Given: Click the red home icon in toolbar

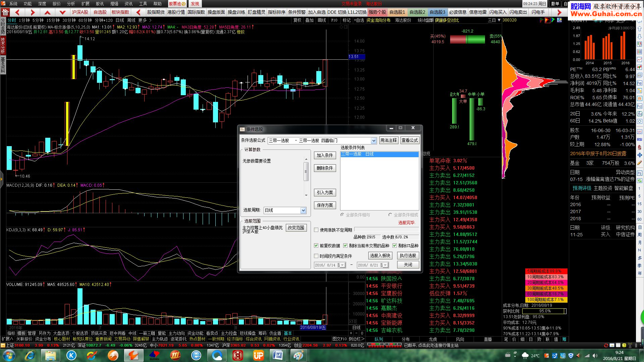Looking at the screenshot, I should (x=5, y=12).
